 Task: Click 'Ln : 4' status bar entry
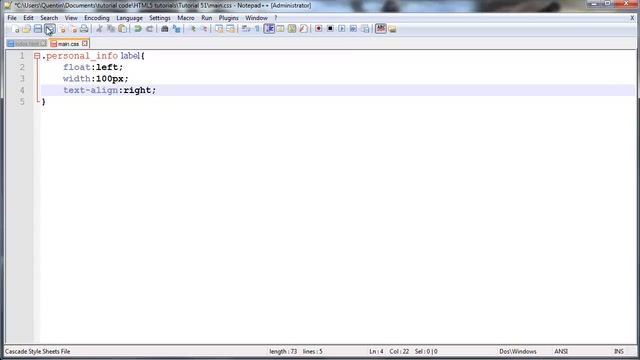[x=376, y=351]
